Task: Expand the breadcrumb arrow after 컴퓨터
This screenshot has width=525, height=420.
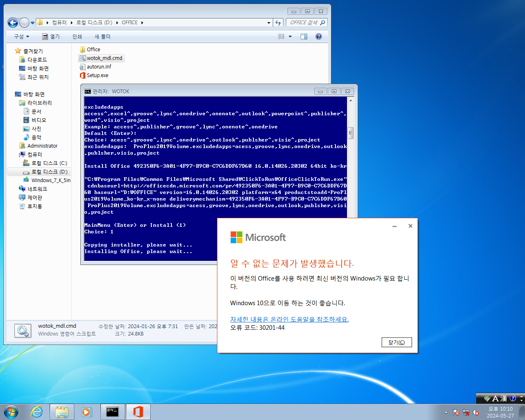Action: 71,23
